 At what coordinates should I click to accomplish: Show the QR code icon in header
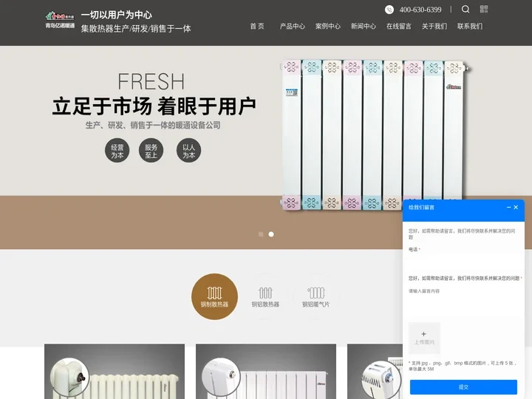click(x=484, y=9)
